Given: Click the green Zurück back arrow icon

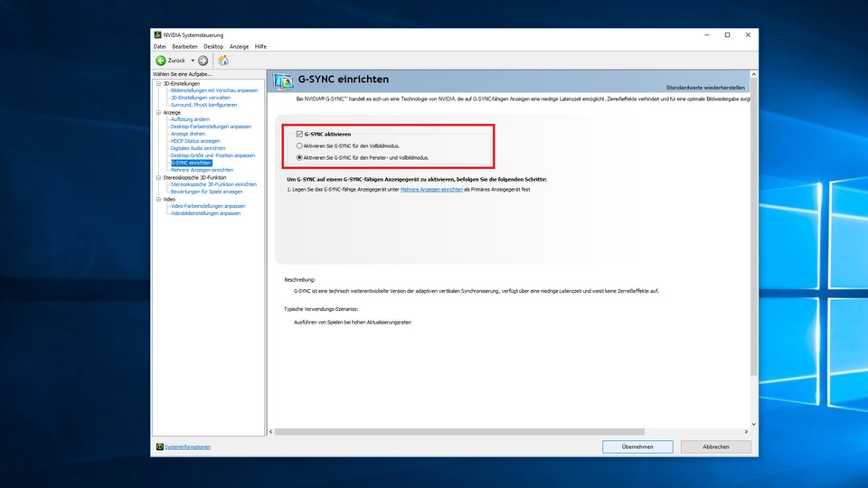Looking at the screenshot, I should 161,61.
